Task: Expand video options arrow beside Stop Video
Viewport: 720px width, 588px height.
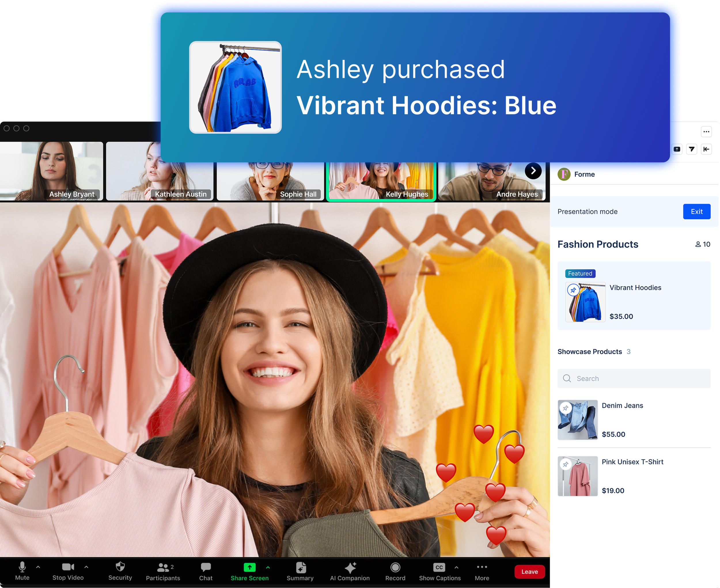Action: pyautogui.click(x=86, y=567)
